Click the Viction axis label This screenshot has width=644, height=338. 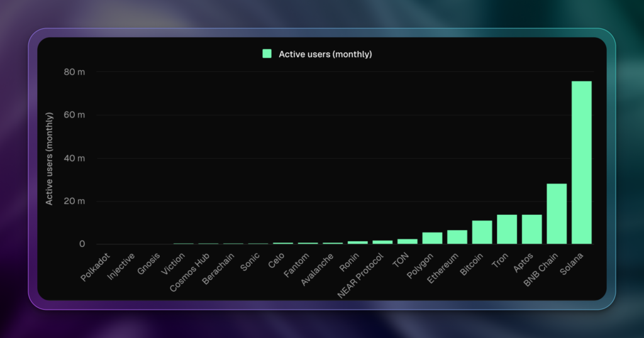173,264
